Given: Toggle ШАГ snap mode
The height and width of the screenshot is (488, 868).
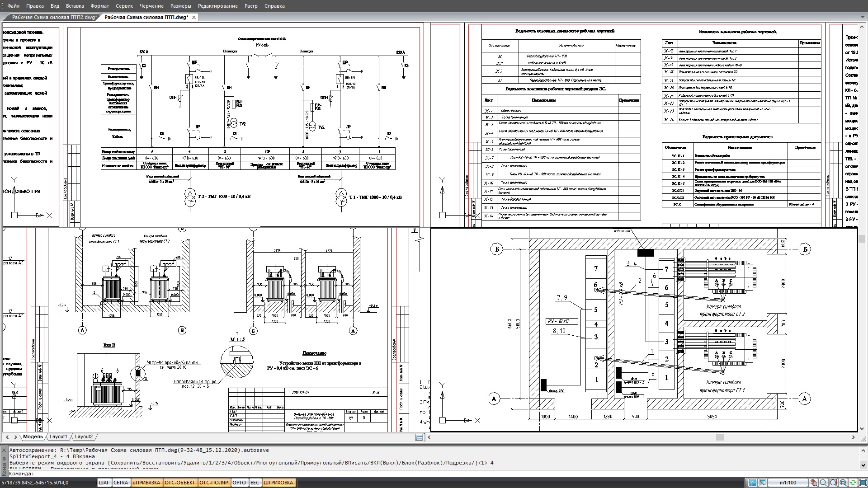Looking at the screenshot, I should coord(104,483).
